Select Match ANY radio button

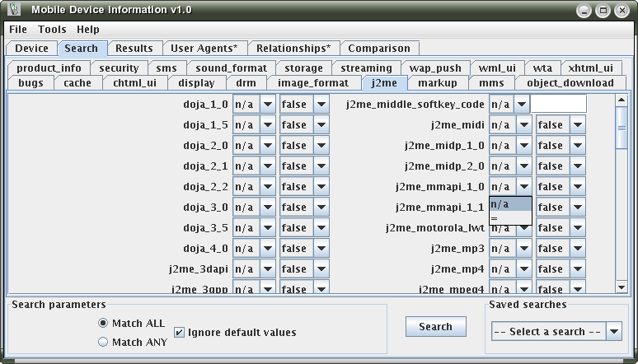point(103,342)
